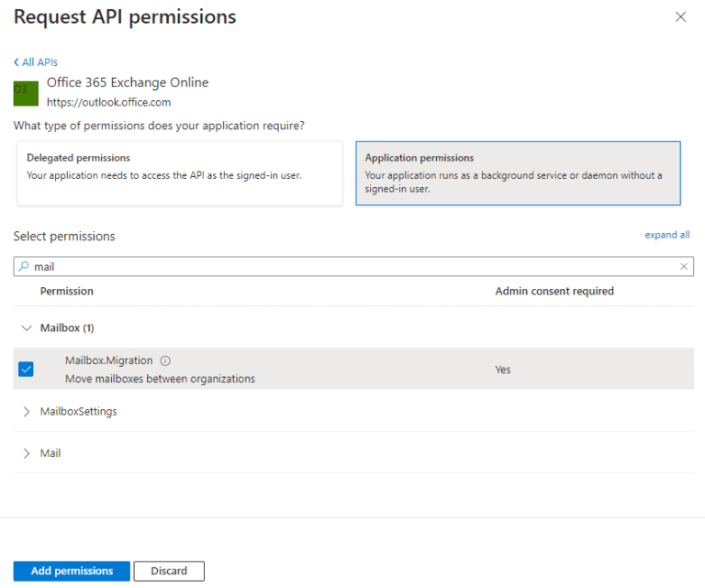Click the Select permissions heading
Image resolution: width=705 pixels, height=588 pixels.
[x=64, y=237]
